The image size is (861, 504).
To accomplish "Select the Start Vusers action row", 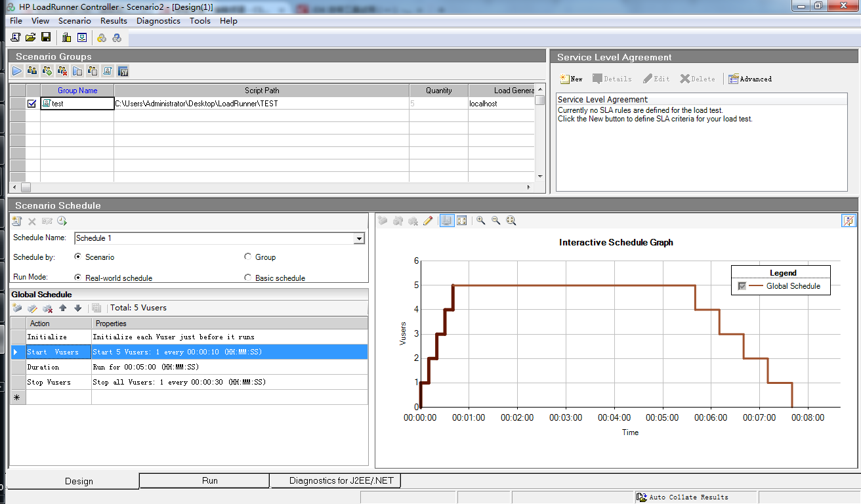I will [189, 352].
